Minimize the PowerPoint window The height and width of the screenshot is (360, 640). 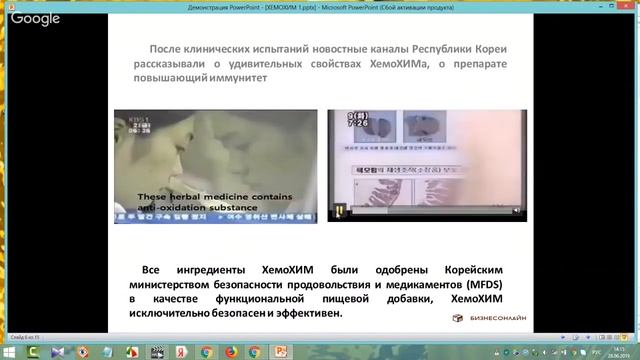click(x=601, y=7)
